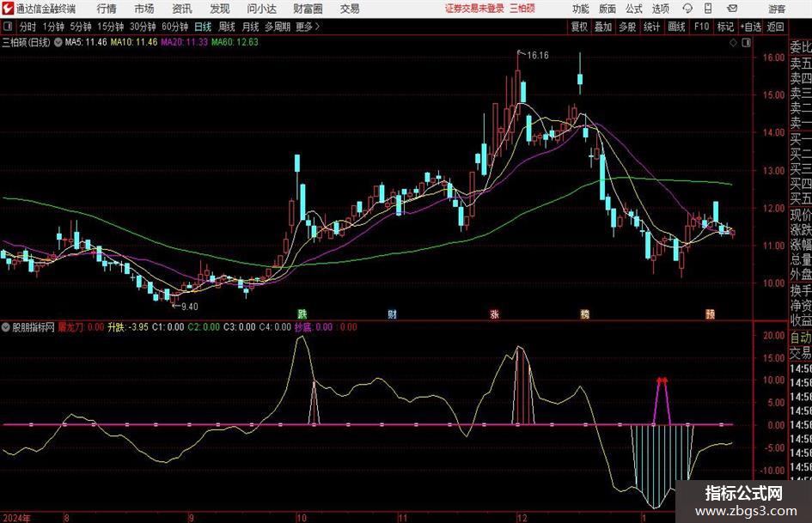This screenshot has height=523, width=812.
Task: Open the mobile phone icon
Action: pos(708,9)
